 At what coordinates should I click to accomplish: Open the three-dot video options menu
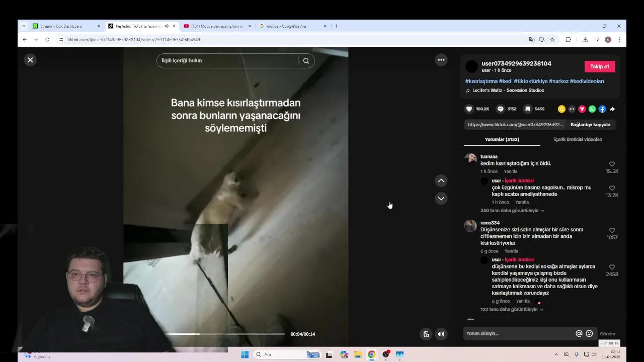(x=441, y=60)
